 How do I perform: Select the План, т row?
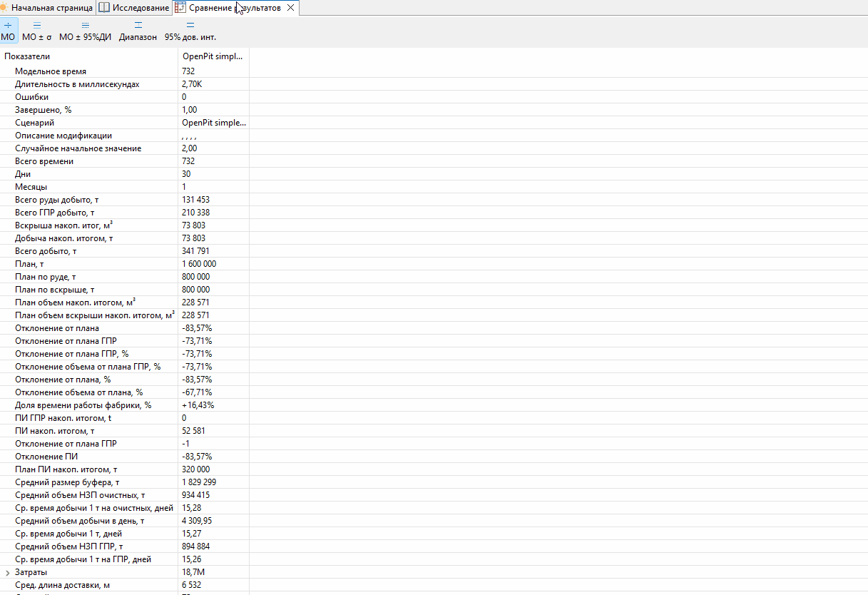click(x=125, y=264)
